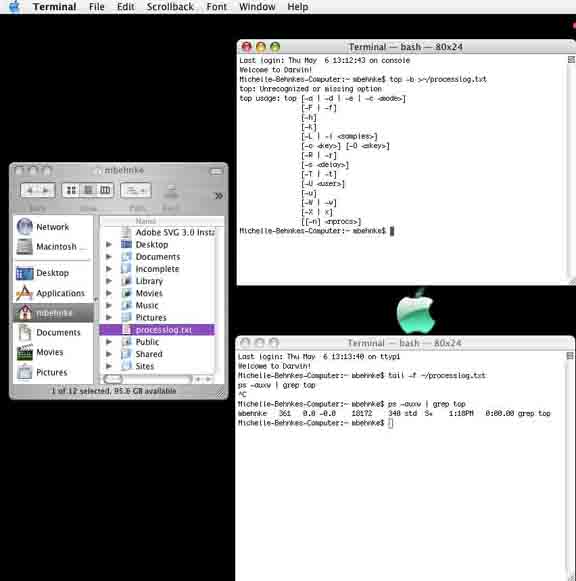The image size is (576, 581).
Task: Select mbehnke home in Finder sidebar
Action: [53, 313]
